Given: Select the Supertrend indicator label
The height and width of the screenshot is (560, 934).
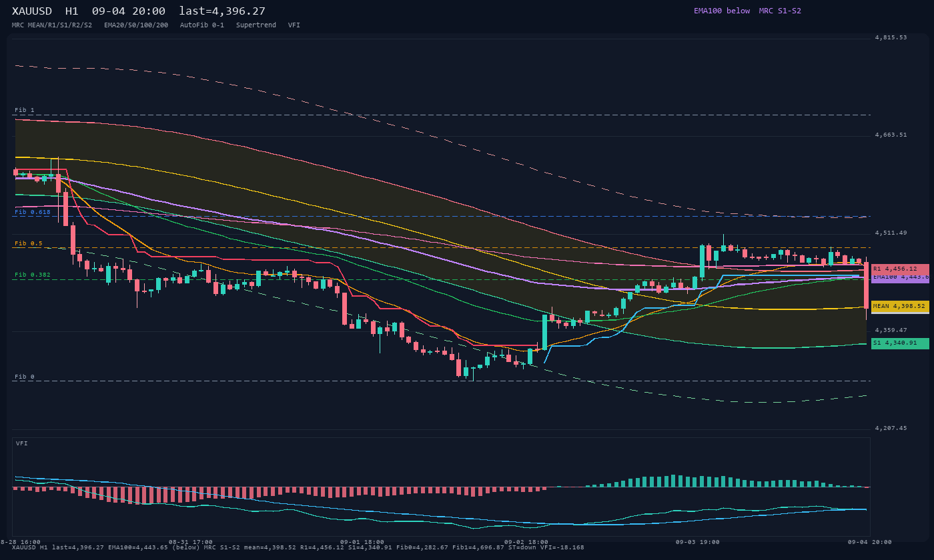Looking at the screenshot, I should click(256, 25).
